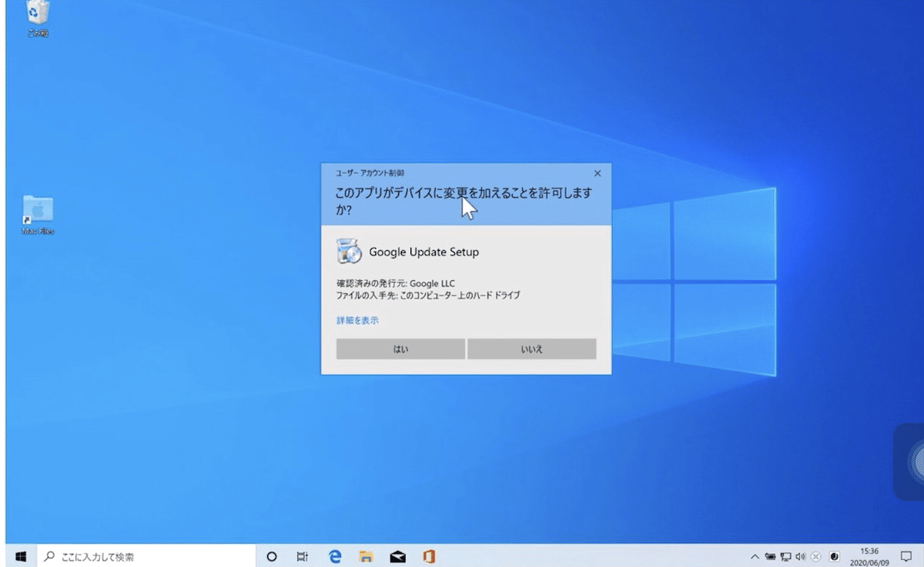Click the ファイルの入手先 source line

click(429, 295)
